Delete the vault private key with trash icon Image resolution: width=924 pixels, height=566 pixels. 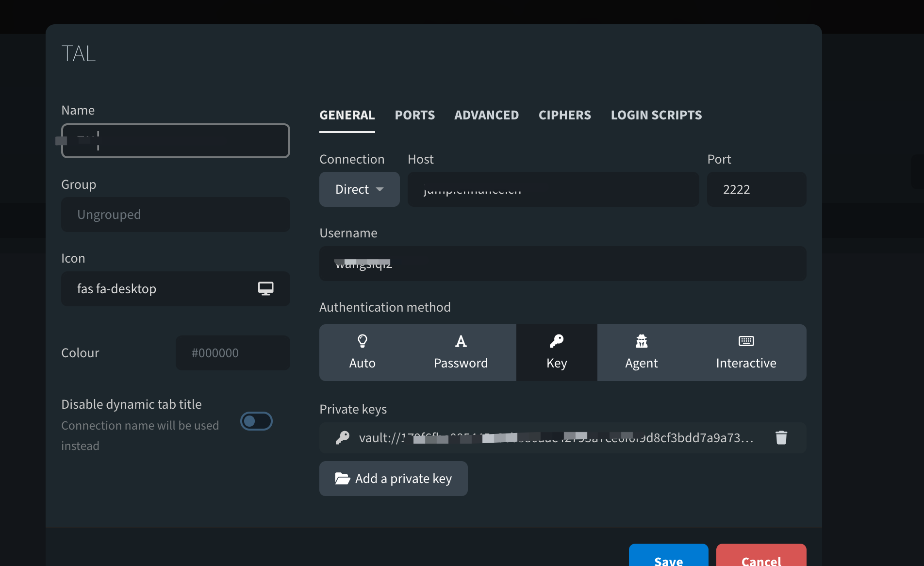point(781,437)
